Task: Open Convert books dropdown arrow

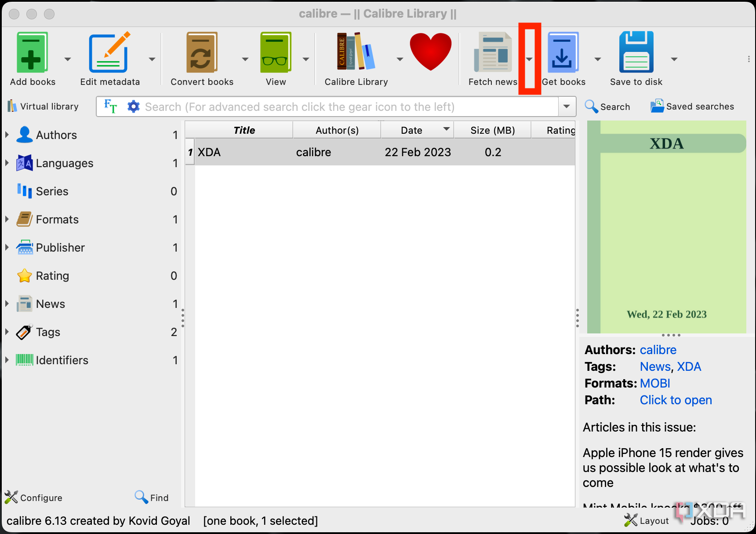Action: coord(245,59)
